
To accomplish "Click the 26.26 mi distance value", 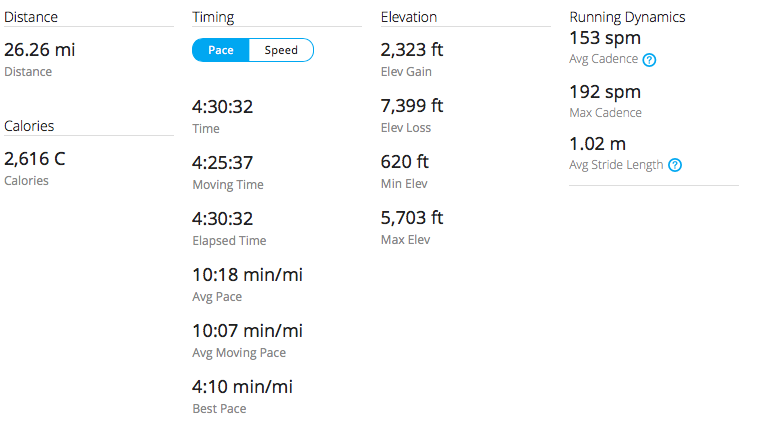I will tap(38, 50).
